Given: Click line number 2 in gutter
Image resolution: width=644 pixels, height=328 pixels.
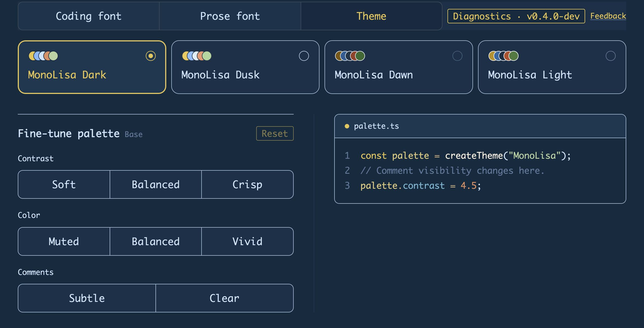Looking at the screenshot, I should click(x=348, y=171).
